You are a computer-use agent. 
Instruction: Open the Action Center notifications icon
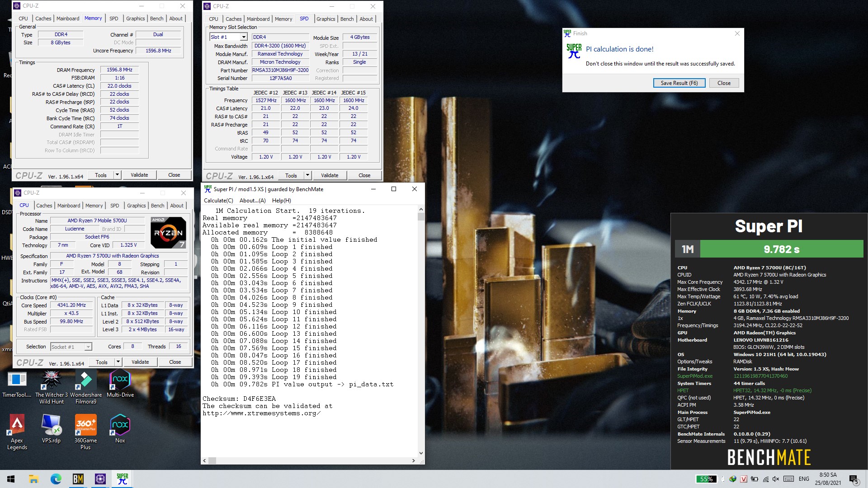(854, 479)
